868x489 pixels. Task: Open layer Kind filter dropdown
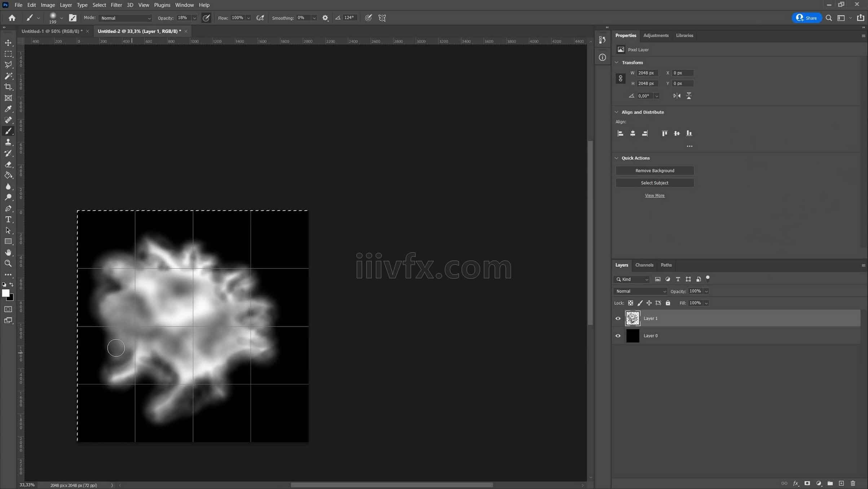[x=632, y=279]
